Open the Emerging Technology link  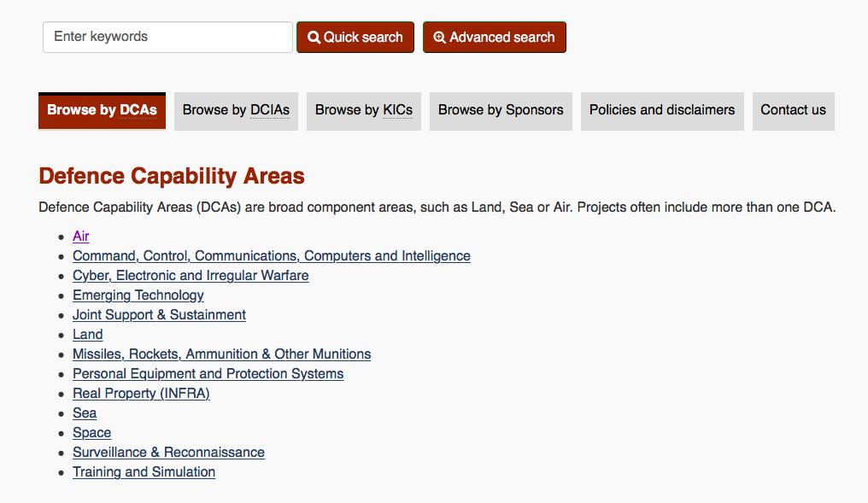pos(138,295)
